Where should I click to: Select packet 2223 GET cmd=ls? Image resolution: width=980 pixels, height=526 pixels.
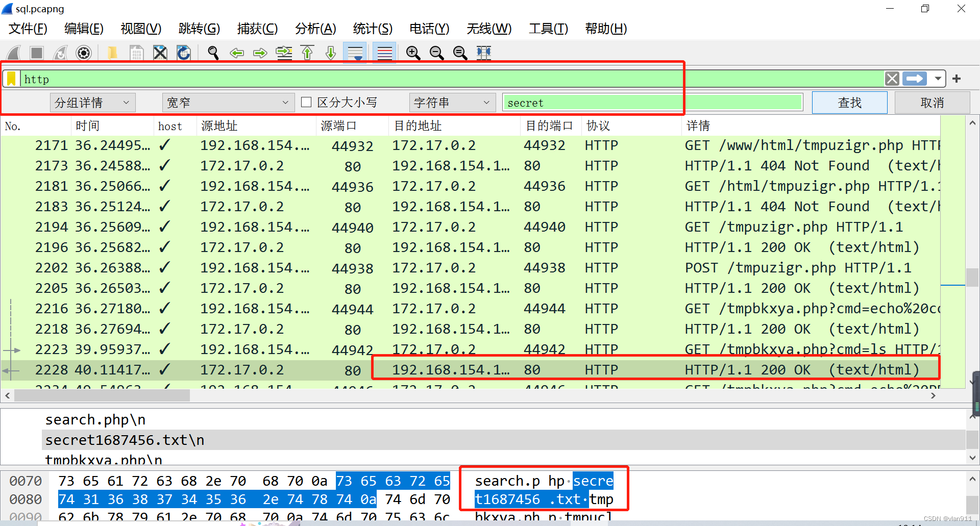(470, 349)
